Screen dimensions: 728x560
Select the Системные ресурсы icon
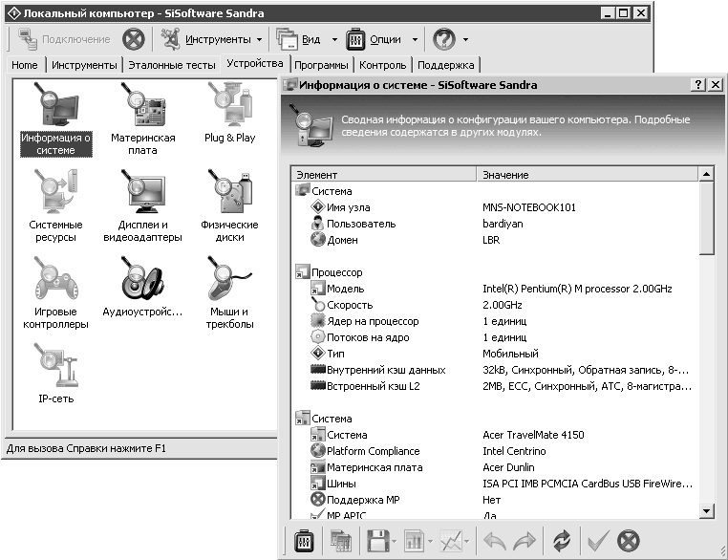(x=55, y=193)
